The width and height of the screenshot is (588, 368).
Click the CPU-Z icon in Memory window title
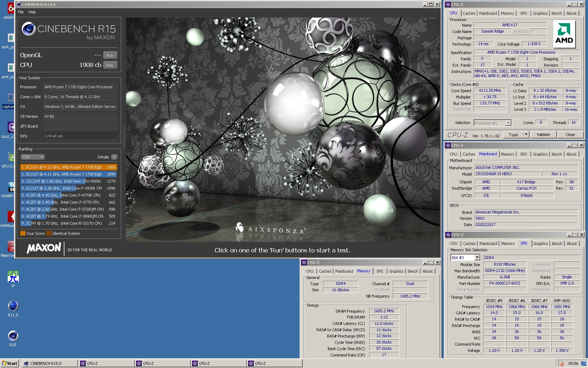(x=304, y=263)
